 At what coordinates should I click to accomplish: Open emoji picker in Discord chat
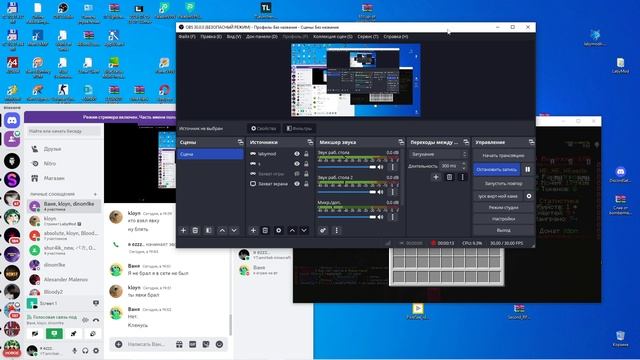click(219, 344)
